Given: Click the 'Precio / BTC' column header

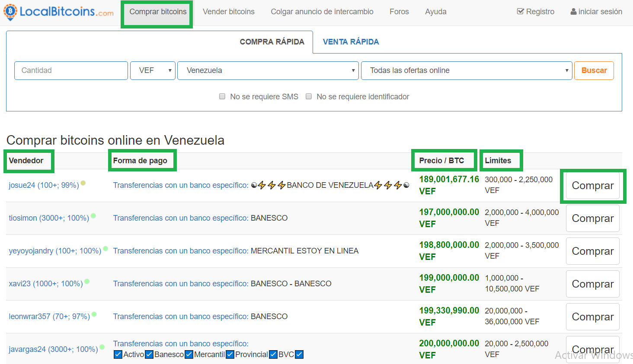Looking at the screenshot, I should pos(441,161).
